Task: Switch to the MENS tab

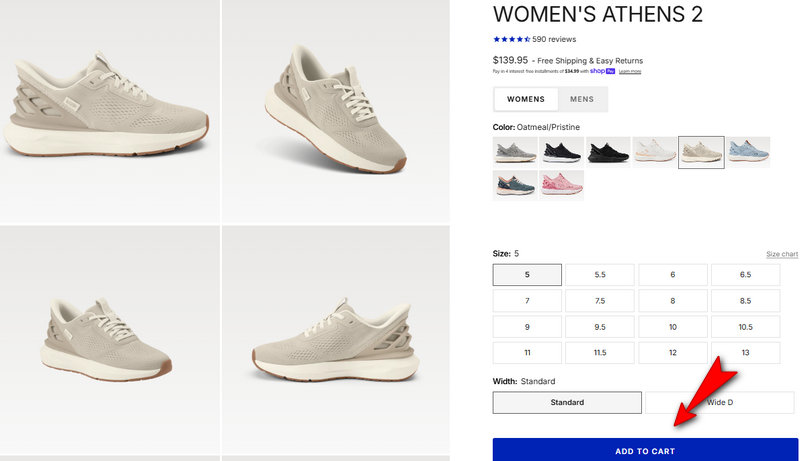Action: [582, 99]
